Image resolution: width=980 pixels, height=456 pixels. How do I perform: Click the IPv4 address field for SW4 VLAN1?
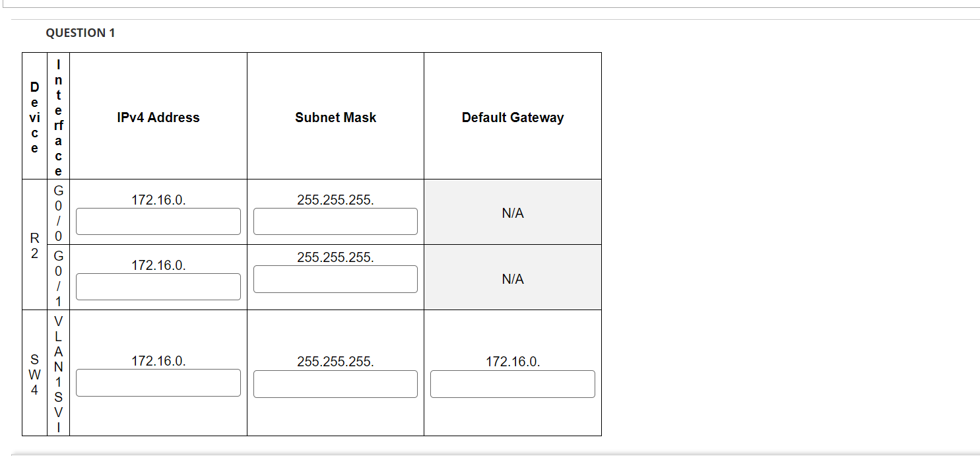(x=158, y=383)
